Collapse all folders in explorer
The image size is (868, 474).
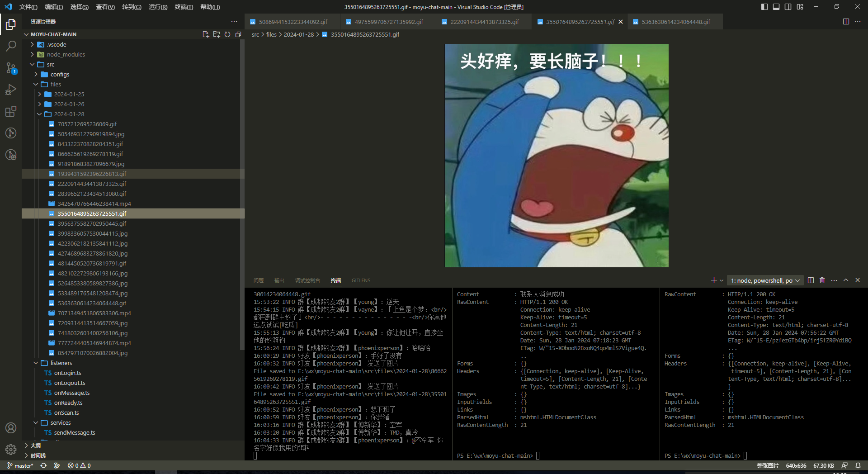point(238,34)
